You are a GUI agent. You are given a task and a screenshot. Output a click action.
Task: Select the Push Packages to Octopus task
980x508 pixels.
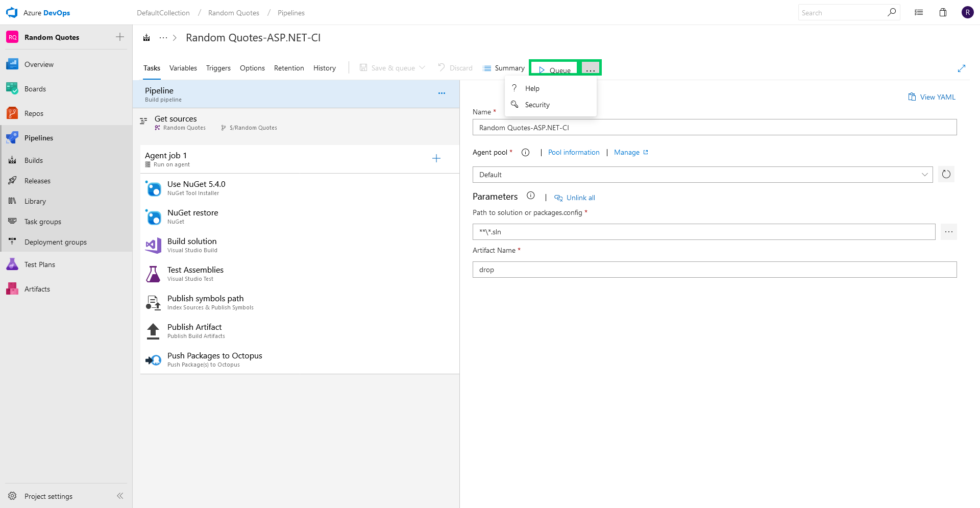coord(300,359)
